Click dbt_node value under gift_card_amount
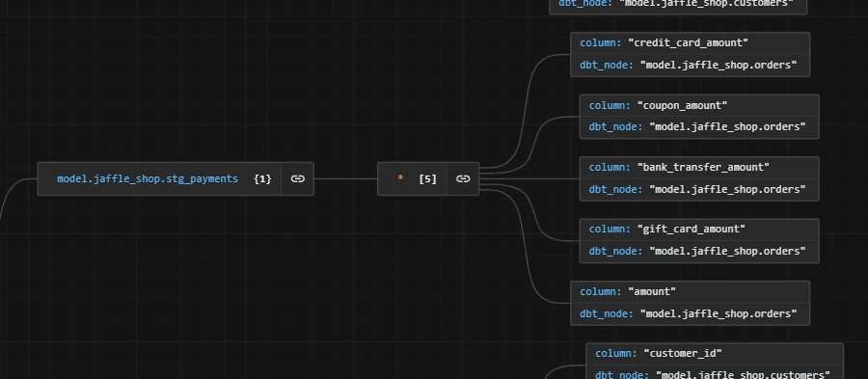 pos(727,251)
